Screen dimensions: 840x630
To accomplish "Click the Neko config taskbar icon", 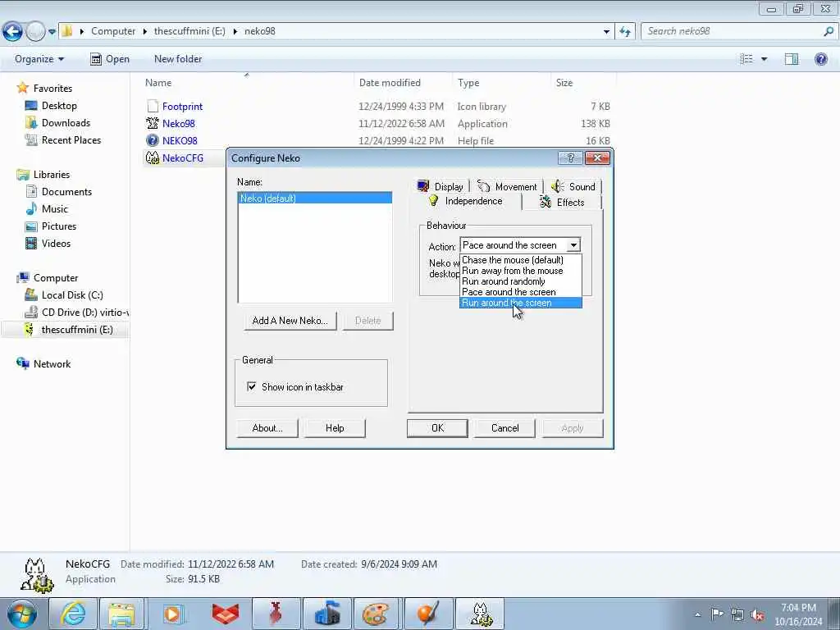I will point(480,614).
